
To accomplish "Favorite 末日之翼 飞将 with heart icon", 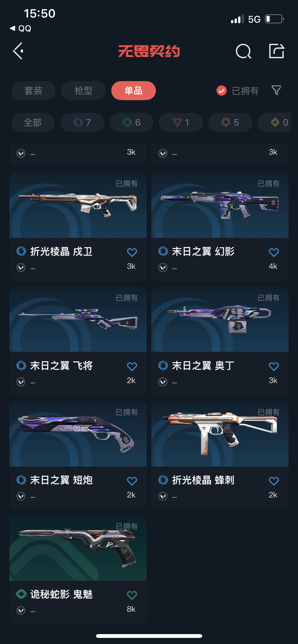I will [x=132, y=366].
